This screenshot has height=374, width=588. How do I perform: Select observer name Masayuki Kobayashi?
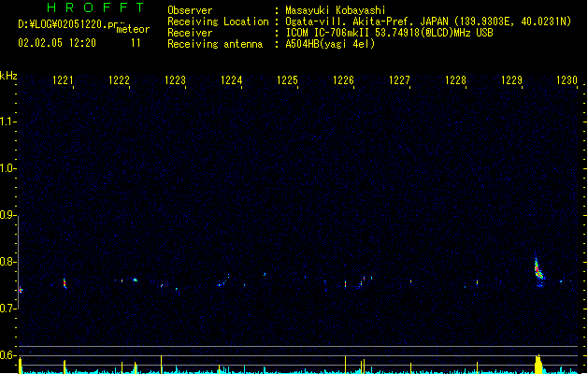[x=336, y=10]
